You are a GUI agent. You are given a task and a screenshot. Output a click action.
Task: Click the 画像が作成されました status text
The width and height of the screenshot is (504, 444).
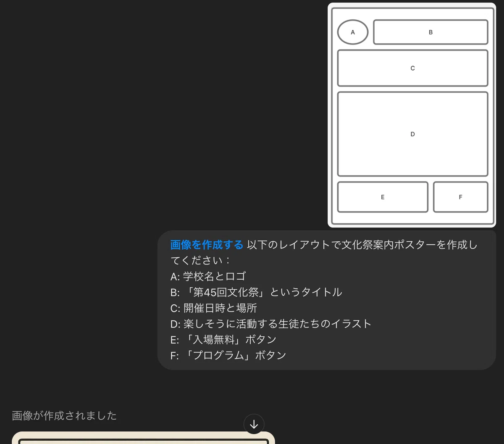tap(64, 416)
